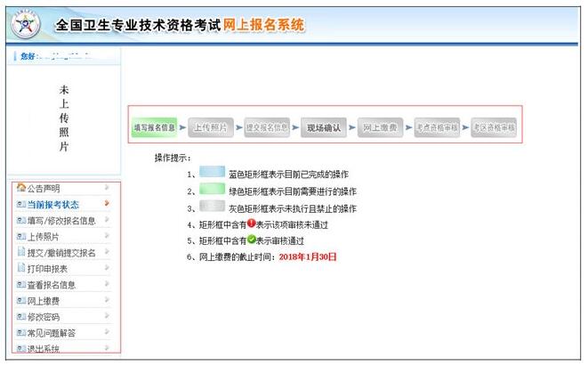Viewport: 588px width, 366px height.
Task: Click the 网上缴费 step in progress flow
Action: (x=381, y=127)
